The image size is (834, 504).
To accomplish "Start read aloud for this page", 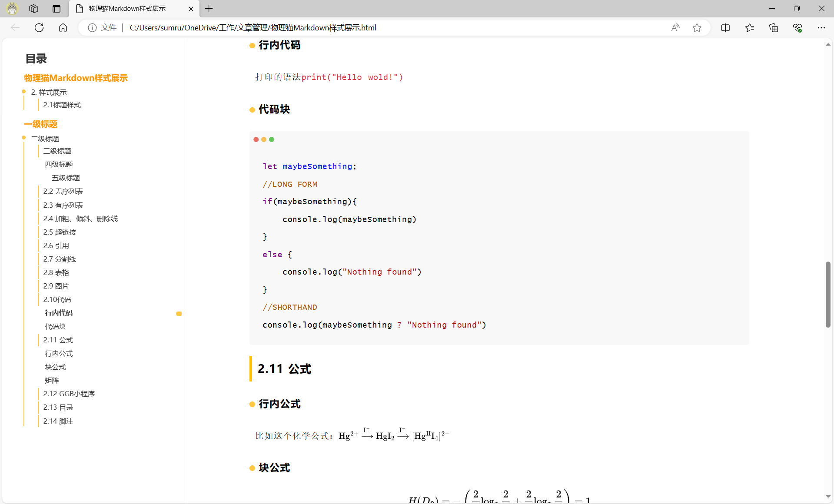I will point(675,27).
